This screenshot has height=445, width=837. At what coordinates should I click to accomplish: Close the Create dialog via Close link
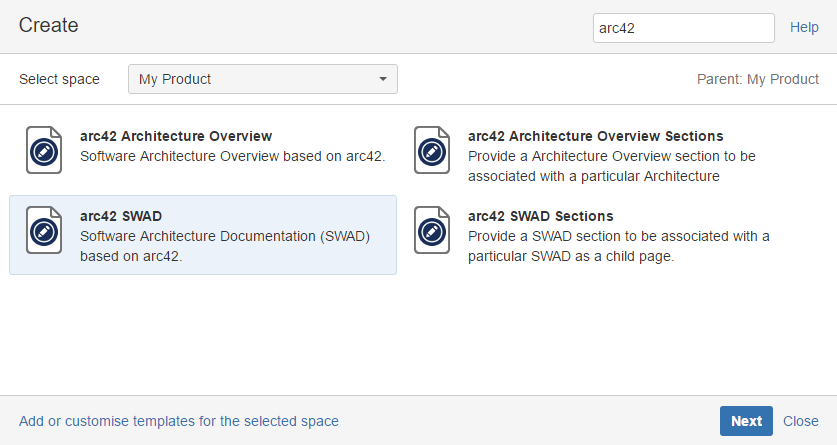tap(800, 421)
